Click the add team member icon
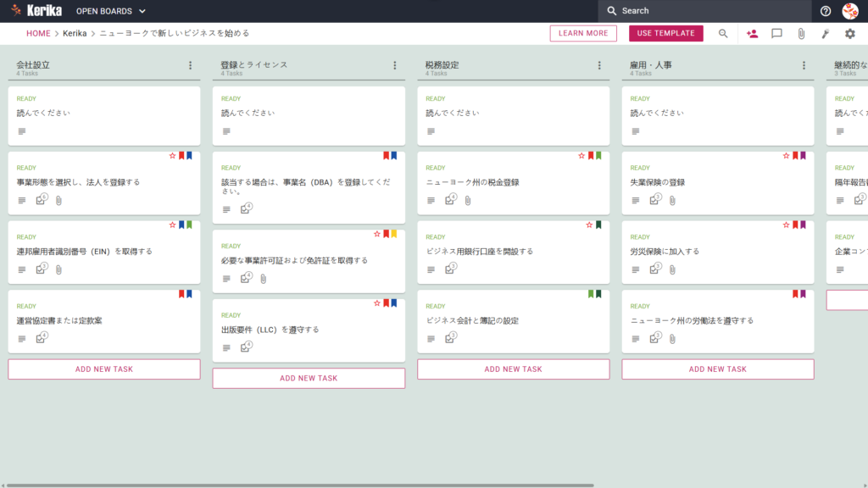 coord(752,33)
